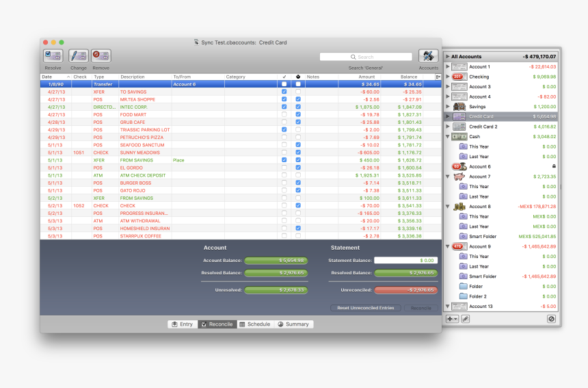Switch to the Entry tab
Viewport: 588px width, 388px height.
[x=183, y=324]
